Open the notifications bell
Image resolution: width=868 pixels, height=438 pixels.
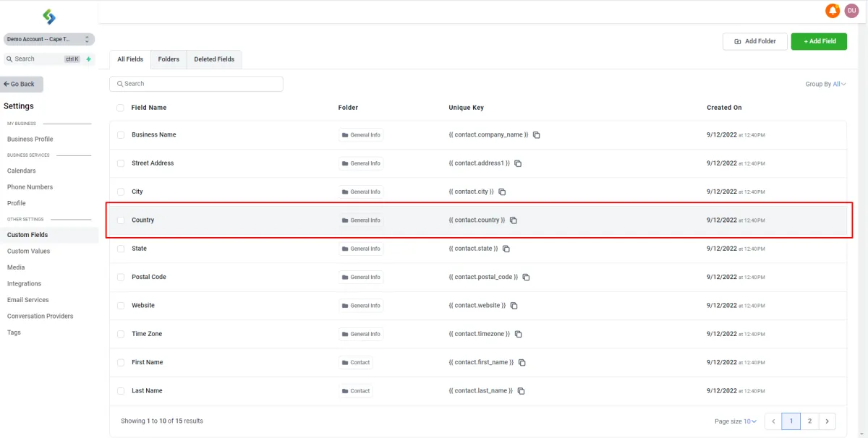(x=833, y=11)
